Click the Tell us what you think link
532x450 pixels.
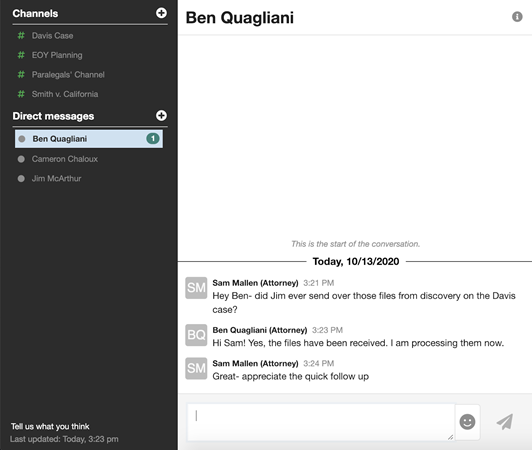pyautogui.click(x=50, y=426)
